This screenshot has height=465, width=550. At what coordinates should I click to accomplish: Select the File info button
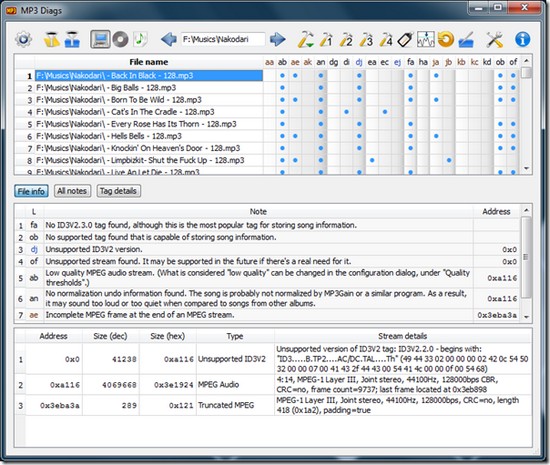[31, 191]
